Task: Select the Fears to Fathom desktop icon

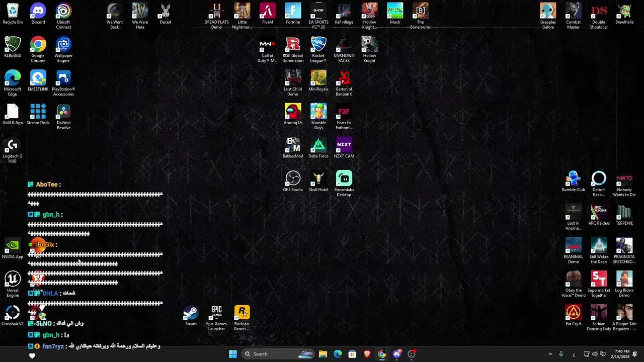Action: (x=344, y=117)
